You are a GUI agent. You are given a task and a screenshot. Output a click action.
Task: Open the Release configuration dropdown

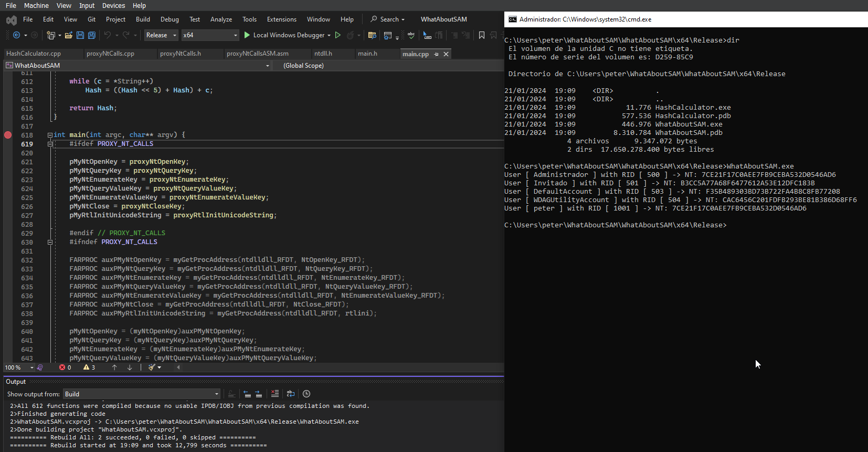coord(162,35)
